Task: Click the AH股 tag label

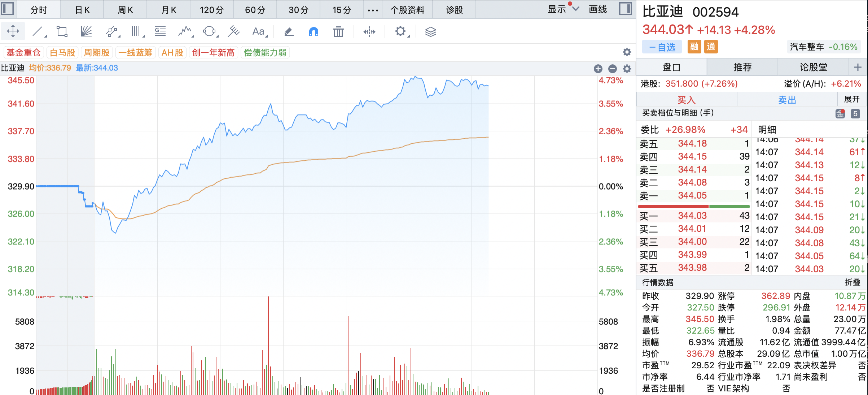Action: pos(172,52)
